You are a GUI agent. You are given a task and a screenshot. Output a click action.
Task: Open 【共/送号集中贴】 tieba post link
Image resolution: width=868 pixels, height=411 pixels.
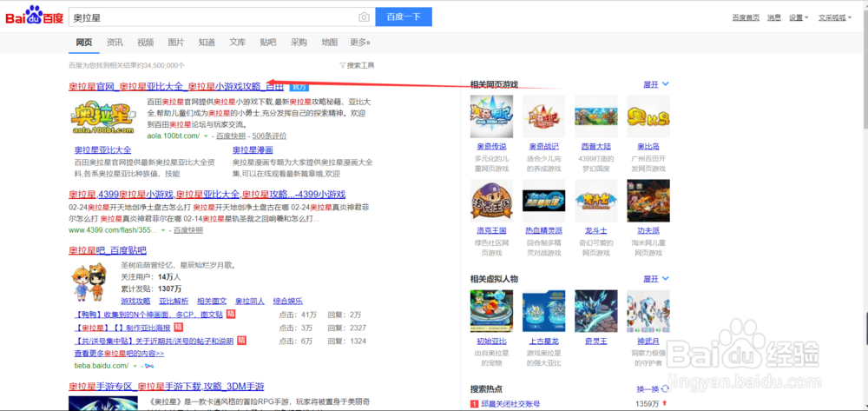click(x=154, y=341)
